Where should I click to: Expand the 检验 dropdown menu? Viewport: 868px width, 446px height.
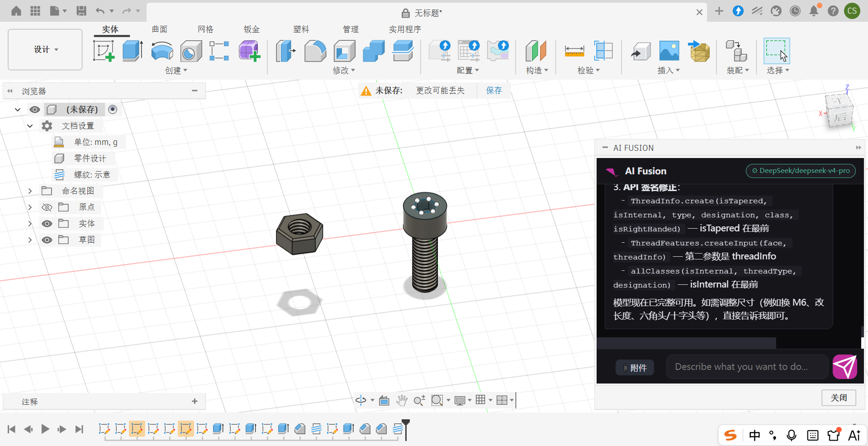pyautogui.click(x=589, y=71)
